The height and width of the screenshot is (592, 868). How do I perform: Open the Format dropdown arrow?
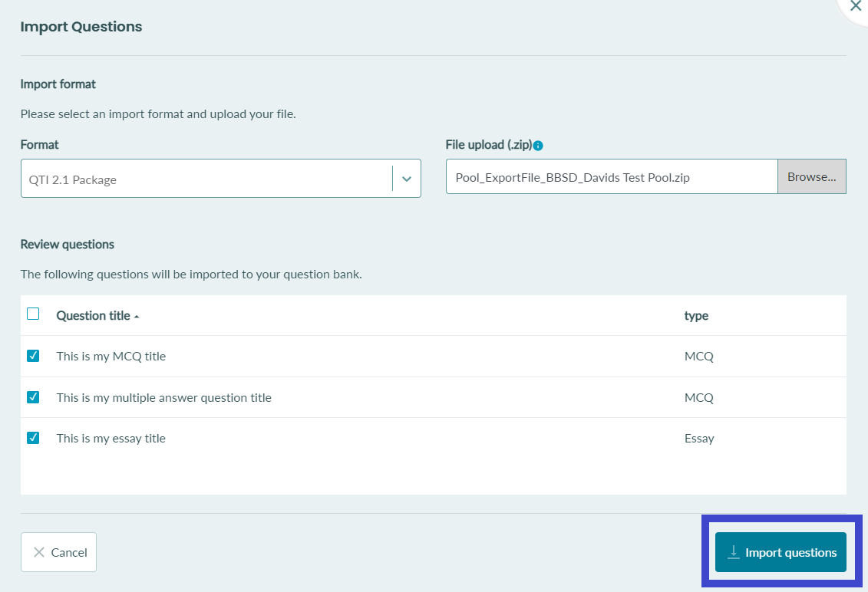(x=407, y=179)
